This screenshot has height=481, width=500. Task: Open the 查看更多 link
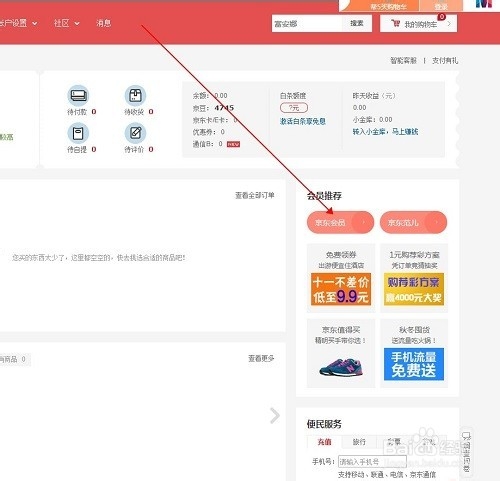pos(261,358)
